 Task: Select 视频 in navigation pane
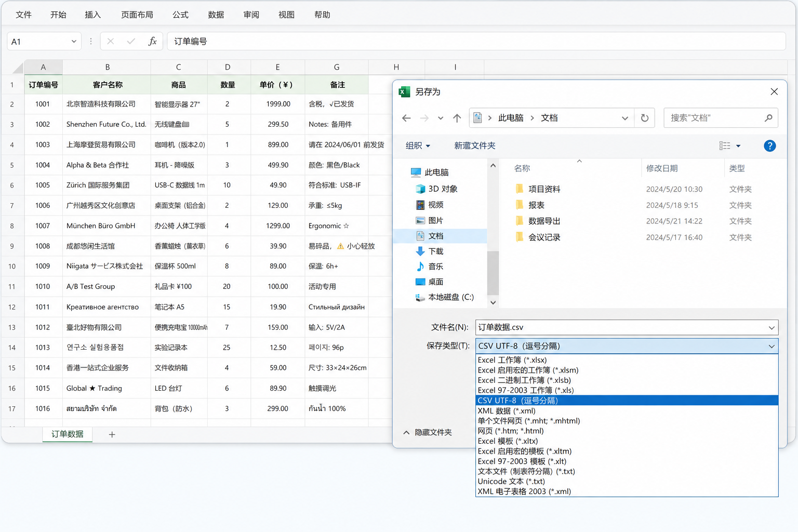point(430,205)
